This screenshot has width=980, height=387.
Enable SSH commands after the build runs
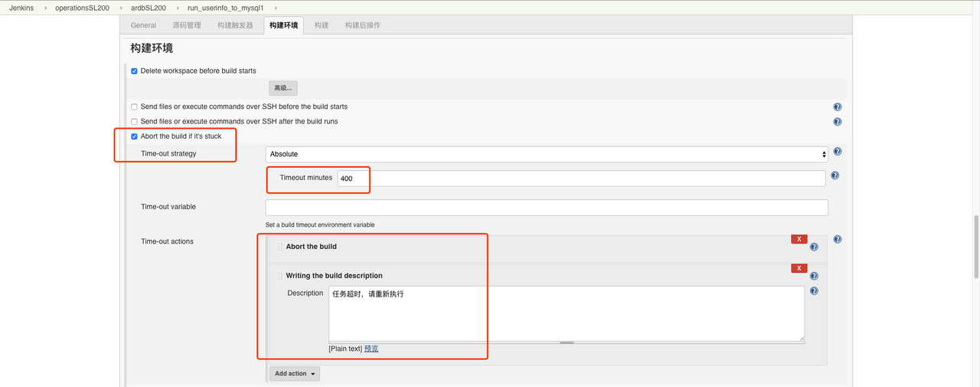134,121
